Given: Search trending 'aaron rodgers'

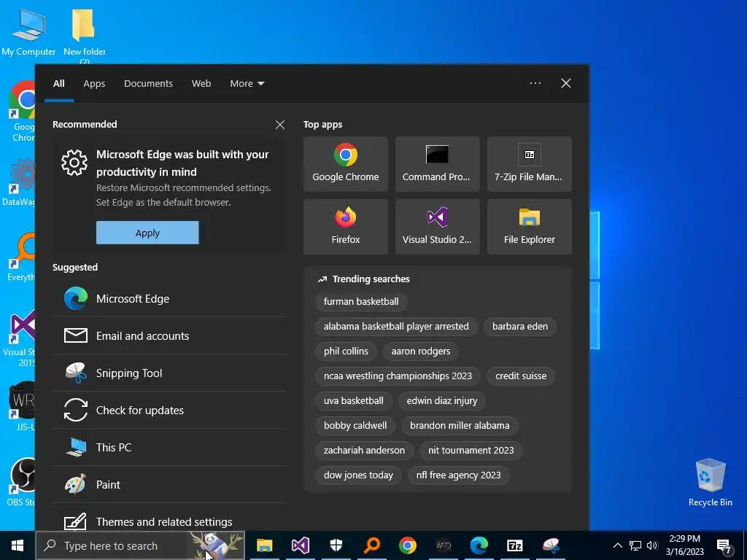Looking at the screenshot, I should point(421,351).
